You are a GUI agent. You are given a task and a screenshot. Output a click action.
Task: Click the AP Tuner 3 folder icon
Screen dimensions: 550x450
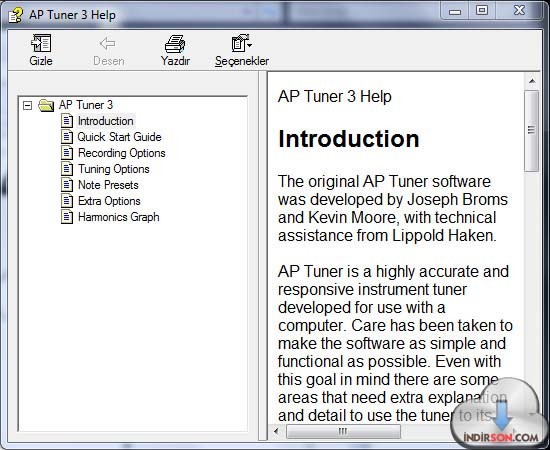coord(46,105)
